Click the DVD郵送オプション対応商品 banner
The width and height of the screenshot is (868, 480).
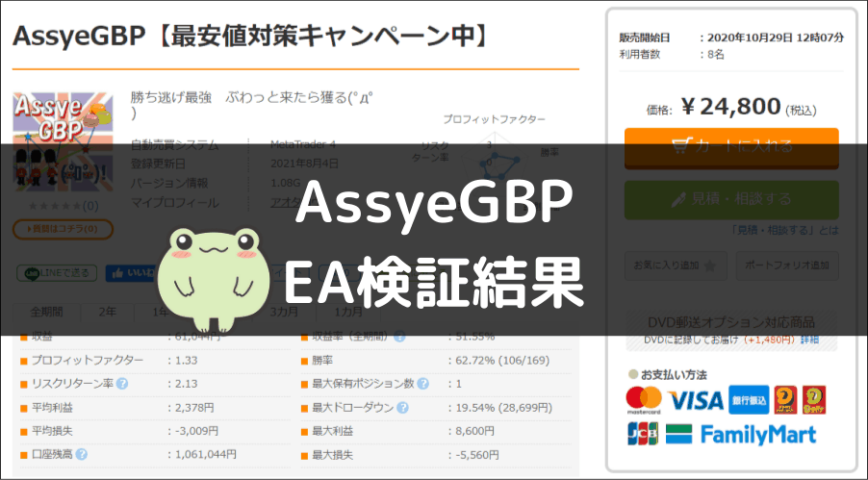click(731, 330)
